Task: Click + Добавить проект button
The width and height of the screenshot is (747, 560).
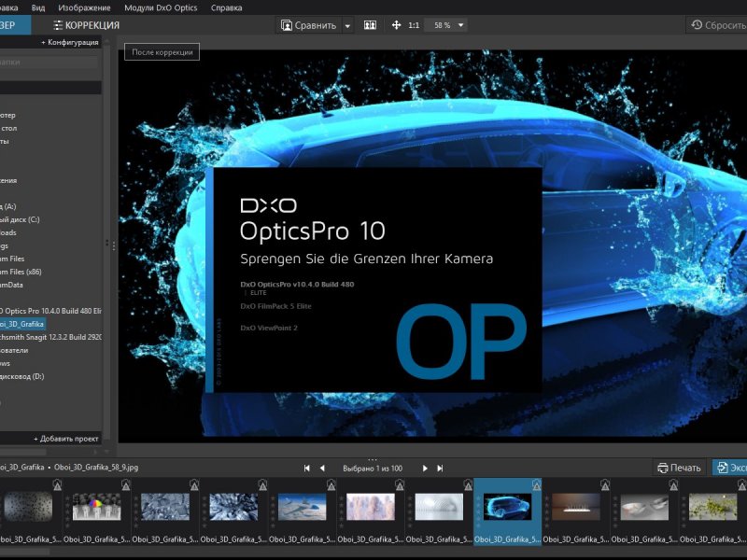Action: coord(66,439)
